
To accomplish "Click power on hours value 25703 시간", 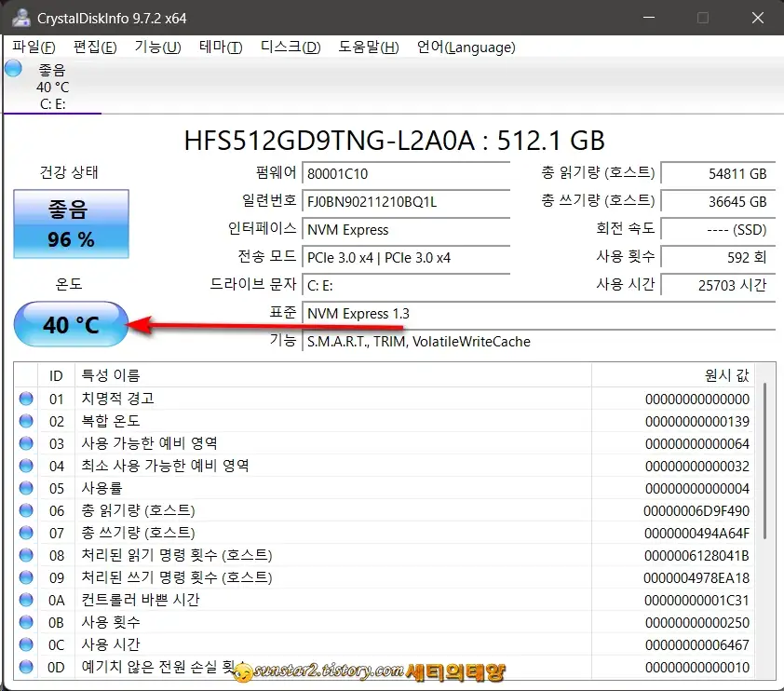I will (x=718, y=286).
